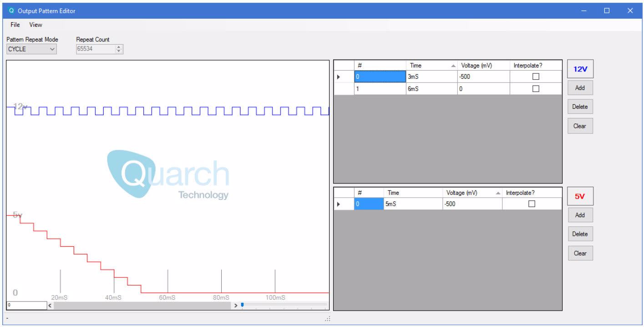Click the horizontal scrollbar right arrow

coord(236,306)
